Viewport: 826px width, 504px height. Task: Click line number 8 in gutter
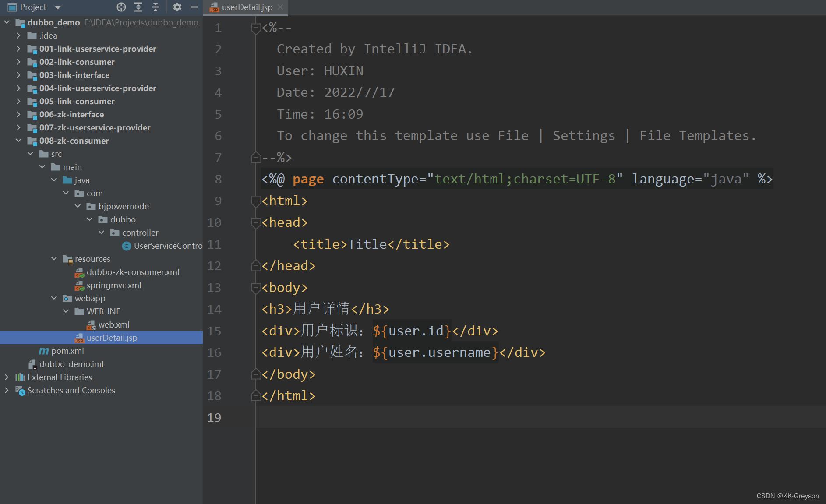click(218, 179)
